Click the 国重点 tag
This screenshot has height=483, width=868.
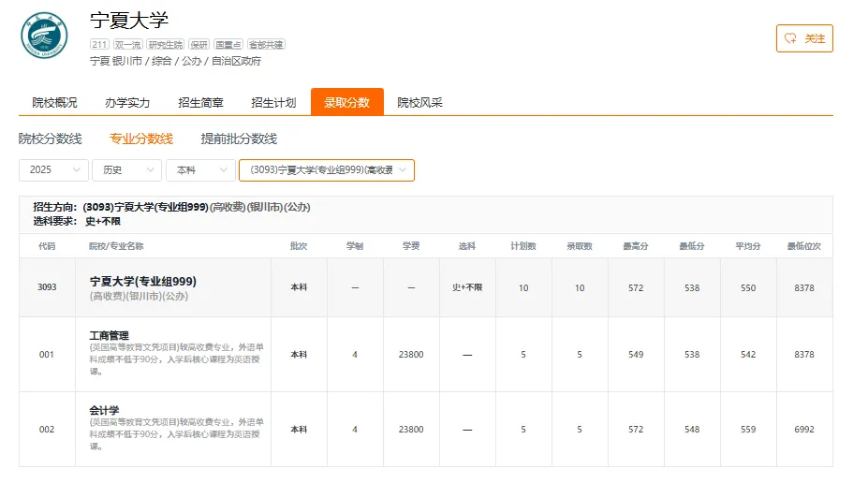(x=228, y=44)
